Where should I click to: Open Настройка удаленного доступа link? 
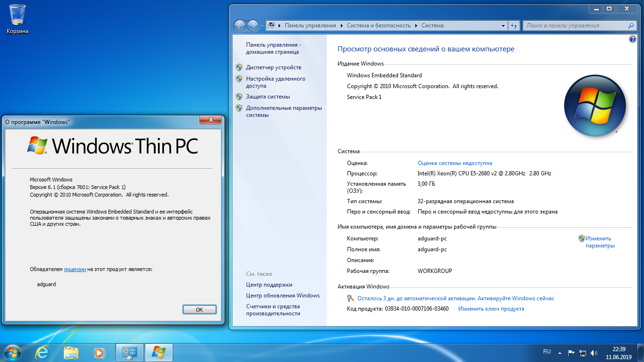pos(275,82)
